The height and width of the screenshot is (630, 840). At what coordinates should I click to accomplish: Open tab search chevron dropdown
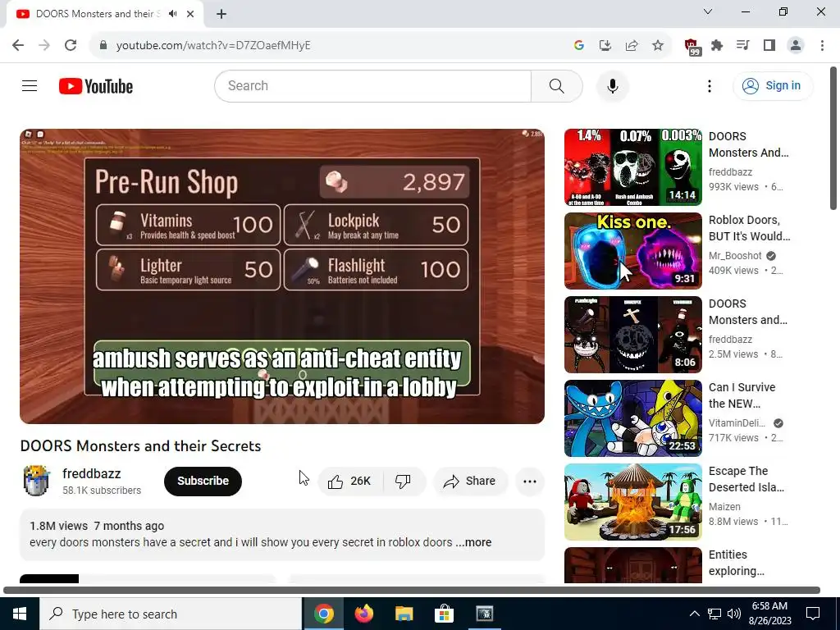(x=708, y=11)
